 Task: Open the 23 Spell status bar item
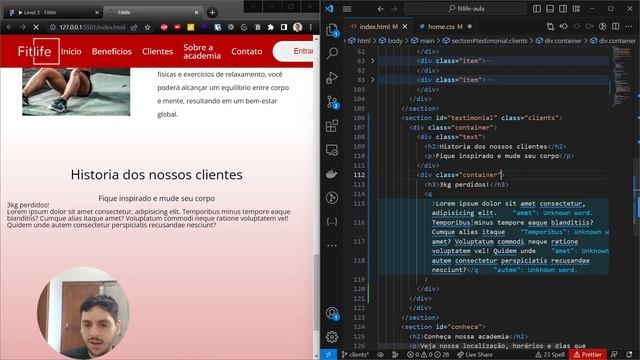pos(550,355)
